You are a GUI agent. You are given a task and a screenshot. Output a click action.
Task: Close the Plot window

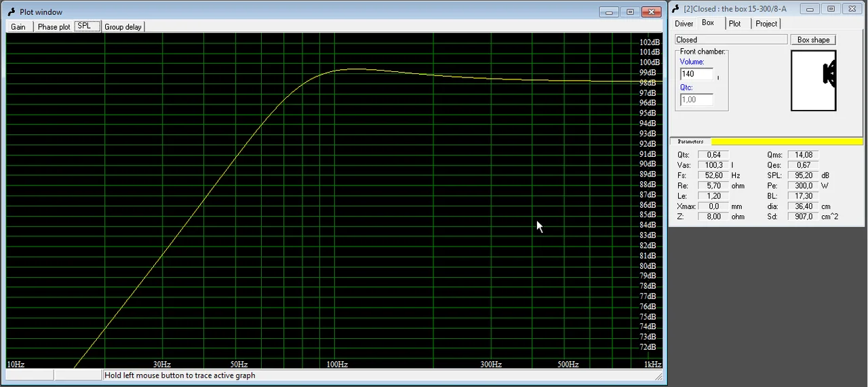point(651,12)
